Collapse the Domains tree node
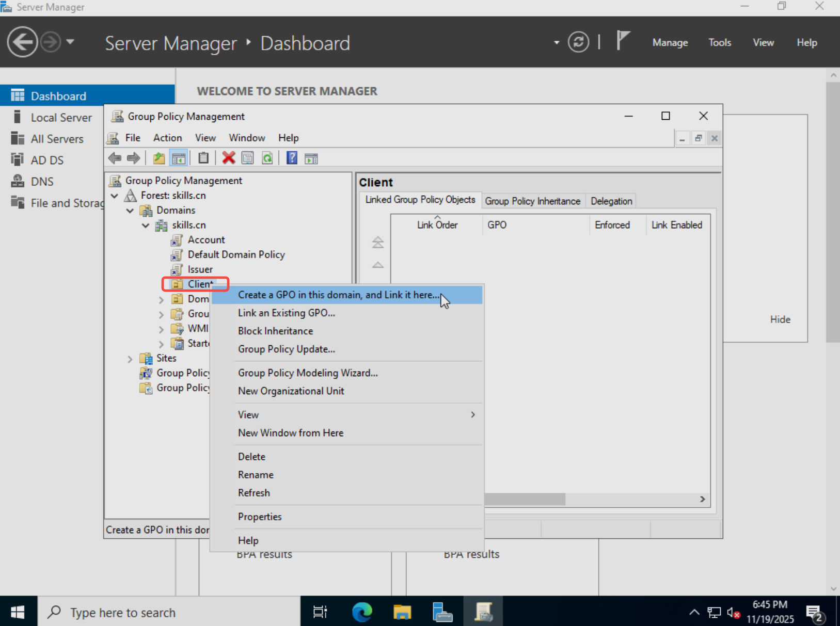 (130, 211)
